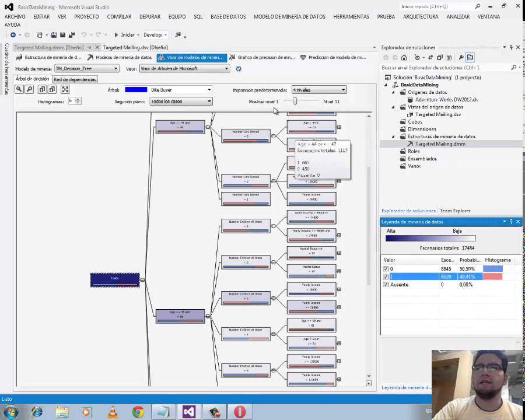Open the Expansión predeterminada 4 niveles dropdown

coord(343,90)
